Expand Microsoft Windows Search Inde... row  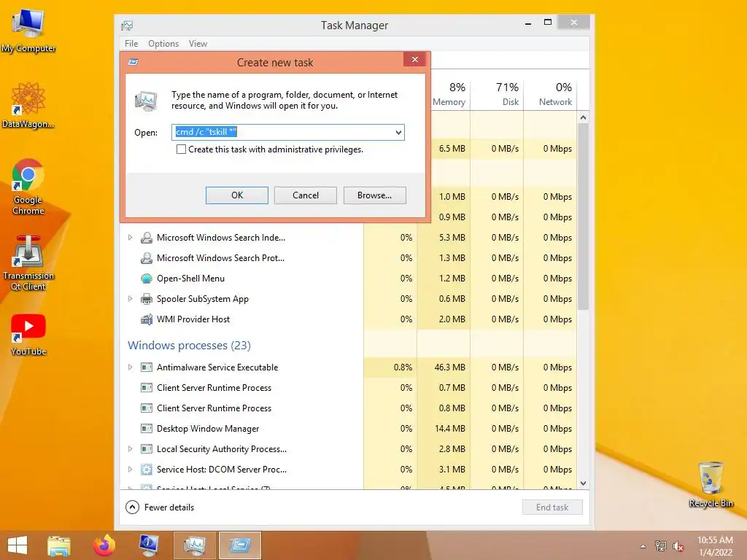(130, 238)
